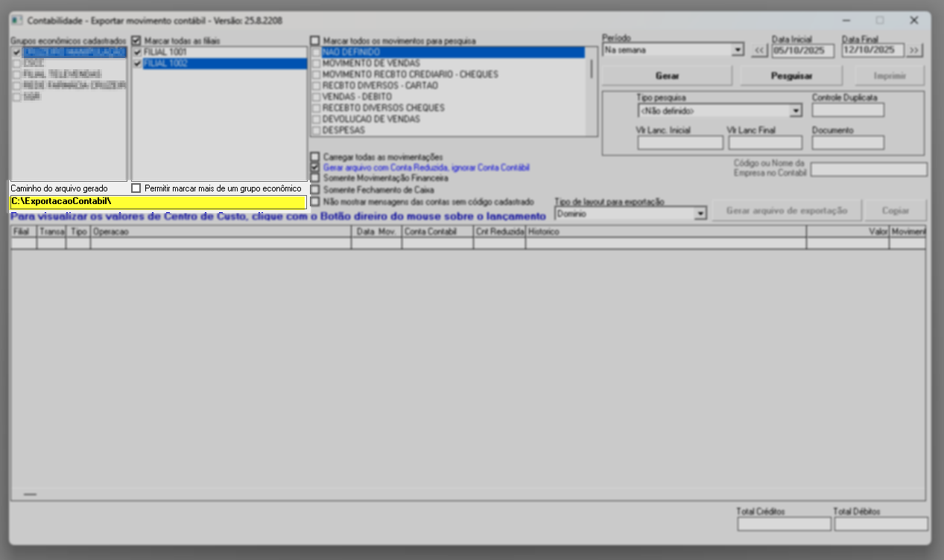Click the Copiar button

(896, 211)
